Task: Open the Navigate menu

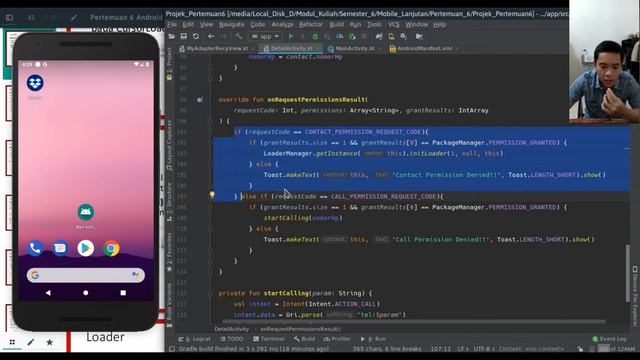Action: pos(231,24)
